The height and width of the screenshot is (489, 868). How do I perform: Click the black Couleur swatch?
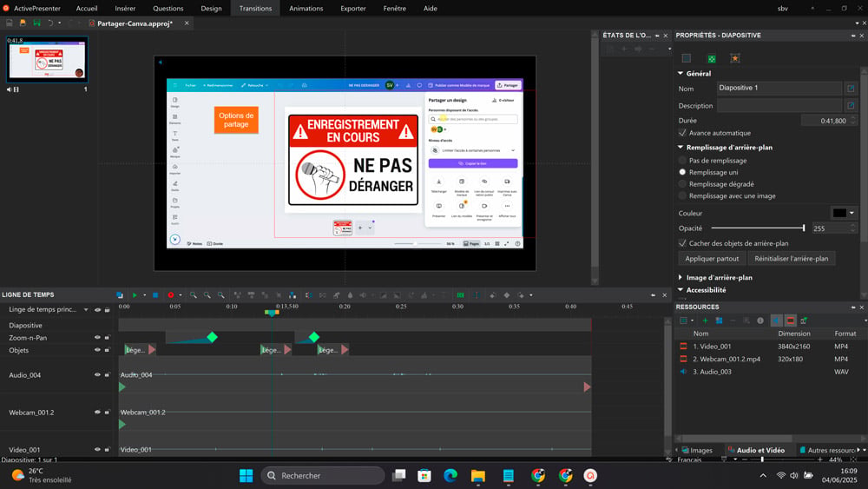[x=839, y=213]
